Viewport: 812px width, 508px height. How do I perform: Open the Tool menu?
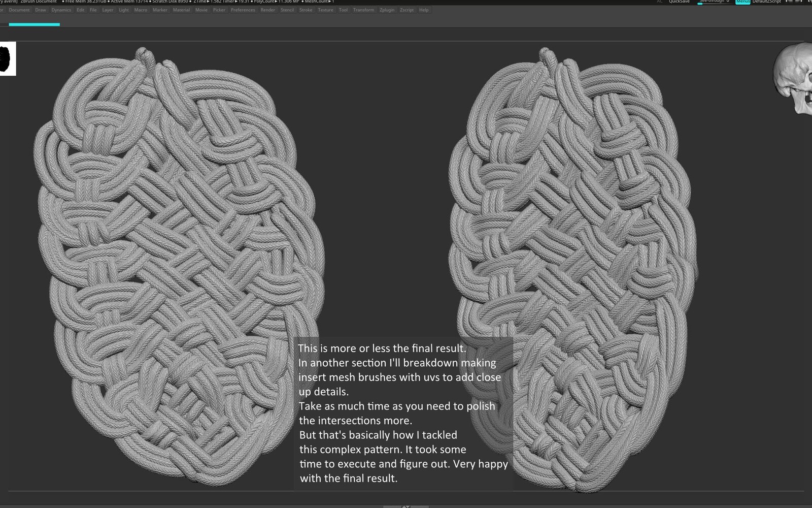[344, 10]
